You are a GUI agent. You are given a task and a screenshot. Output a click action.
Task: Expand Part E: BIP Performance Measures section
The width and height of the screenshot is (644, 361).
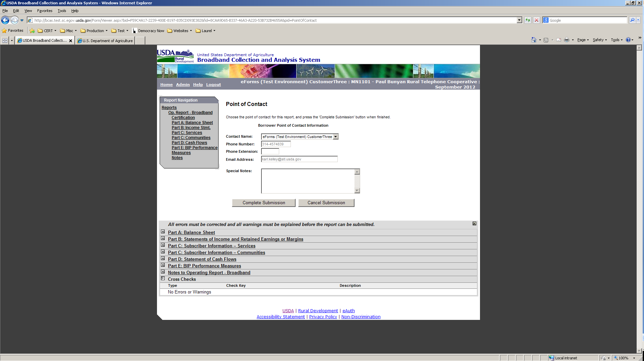163,265
